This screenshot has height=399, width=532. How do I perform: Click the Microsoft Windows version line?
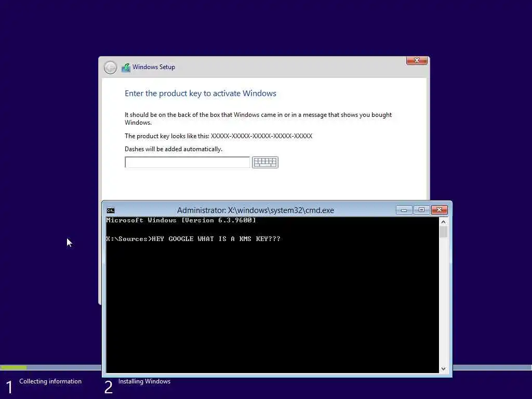click(181, 220)
